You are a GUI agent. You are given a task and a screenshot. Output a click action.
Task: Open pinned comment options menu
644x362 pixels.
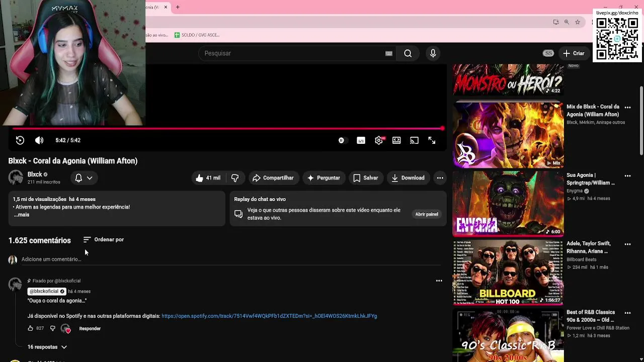[439, 281]
